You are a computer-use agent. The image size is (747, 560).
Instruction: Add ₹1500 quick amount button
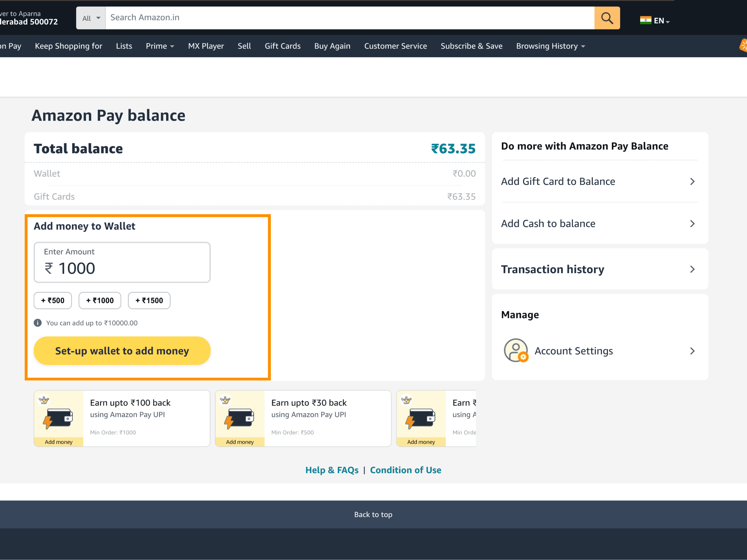[149, 301]
